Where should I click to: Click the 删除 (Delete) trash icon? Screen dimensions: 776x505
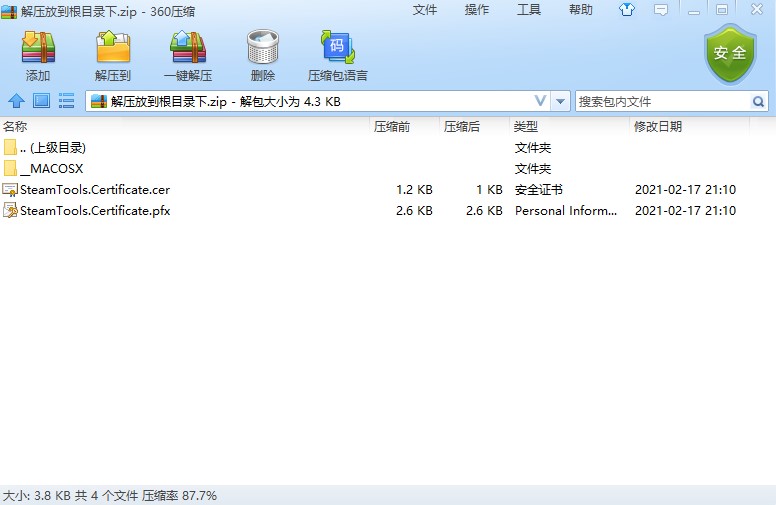pyautogui.click(x=263, y=47)
